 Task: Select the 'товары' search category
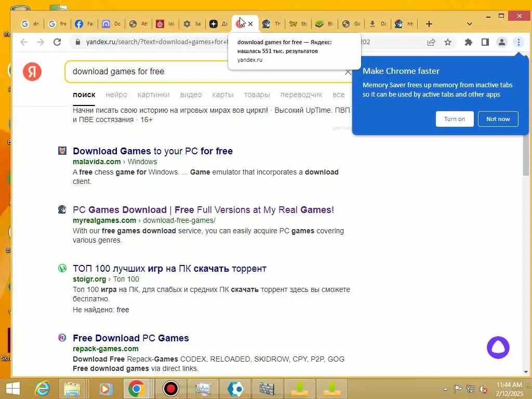pos(257,95)
